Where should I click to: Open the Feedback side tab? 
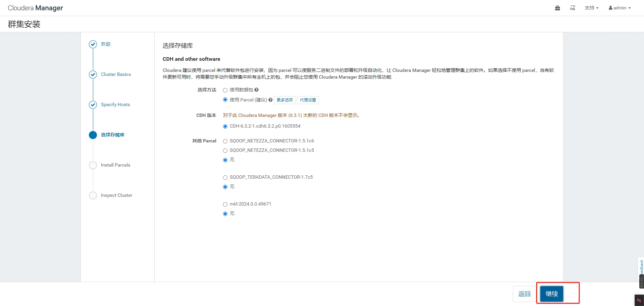coord(641,268)
